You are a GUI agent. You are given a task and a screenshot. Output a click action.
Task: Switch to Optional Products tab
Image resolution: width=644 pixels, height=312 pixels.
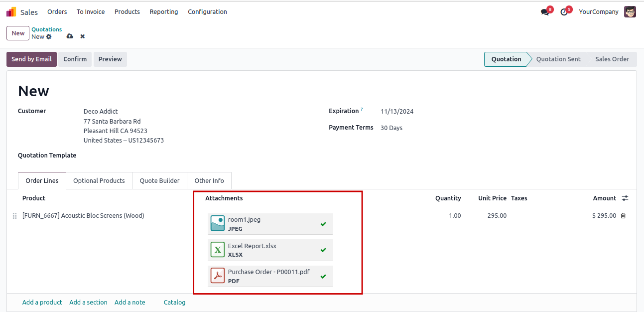99,181
